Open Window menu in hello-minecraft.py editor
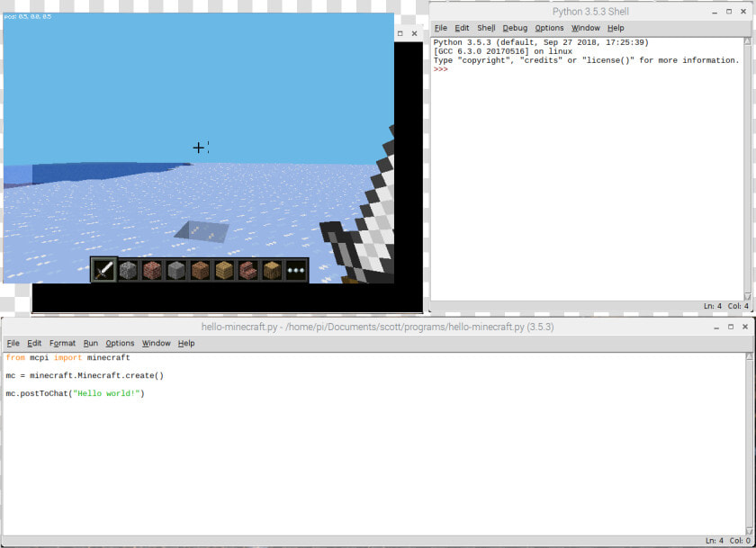The height and width of the screenshot is (548, 756). 157,343
